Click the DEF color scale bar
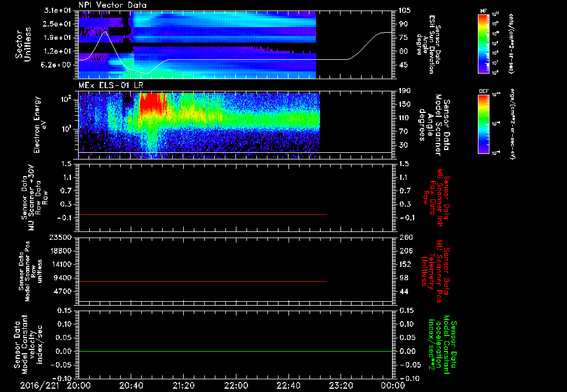Image resolution: width=567 pixels, height=392 pixels. pos(483,124)
